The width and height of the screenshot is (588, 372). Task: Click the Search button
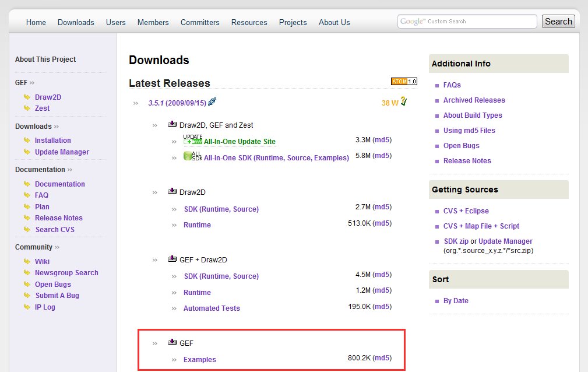[x=558, y=22]
